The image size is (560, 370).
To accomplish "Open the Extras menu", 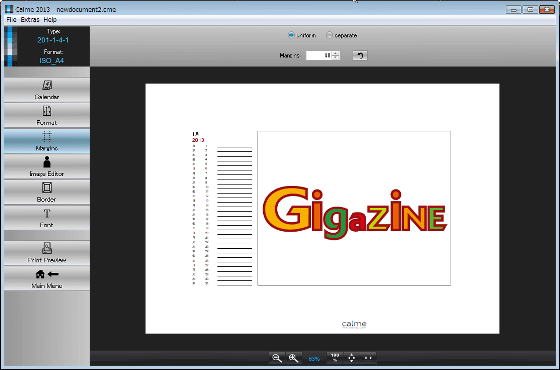I will pyautogui.click(x=30, y=20).
